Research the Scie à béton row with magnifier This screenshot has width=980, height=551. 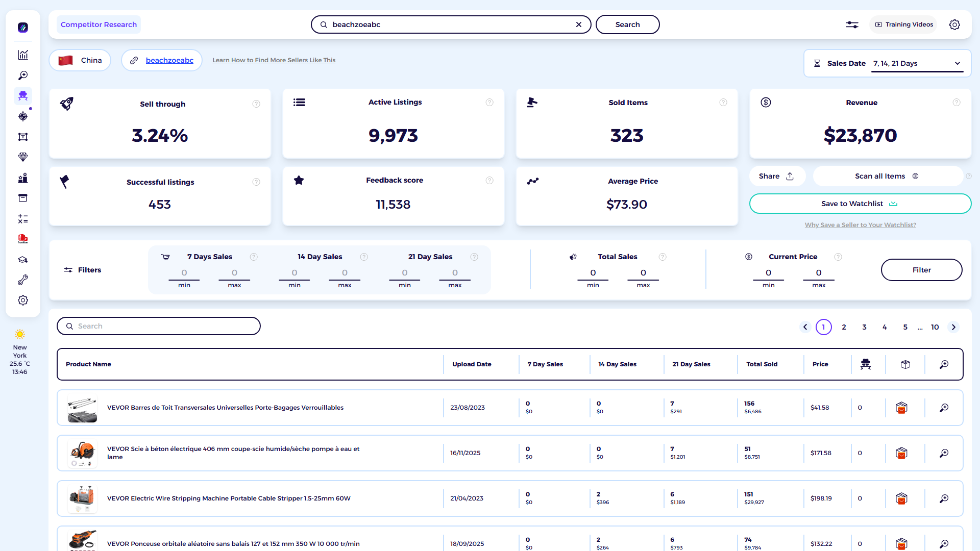944,453
